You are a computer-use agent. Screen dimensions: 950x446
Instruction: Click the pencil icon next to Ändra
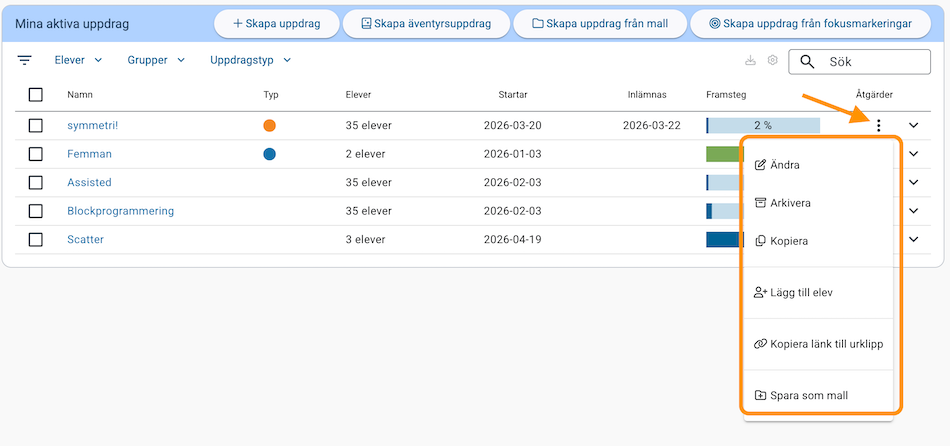click(760, 165)
